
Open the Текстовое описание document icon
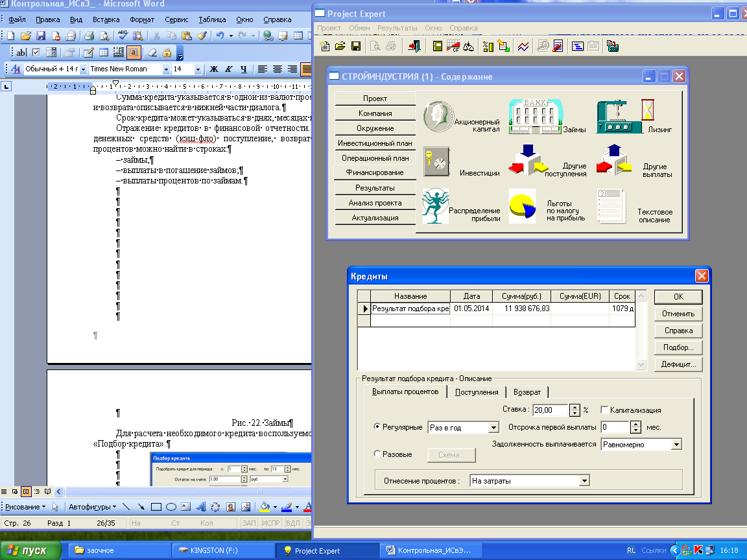coord(611,205)
